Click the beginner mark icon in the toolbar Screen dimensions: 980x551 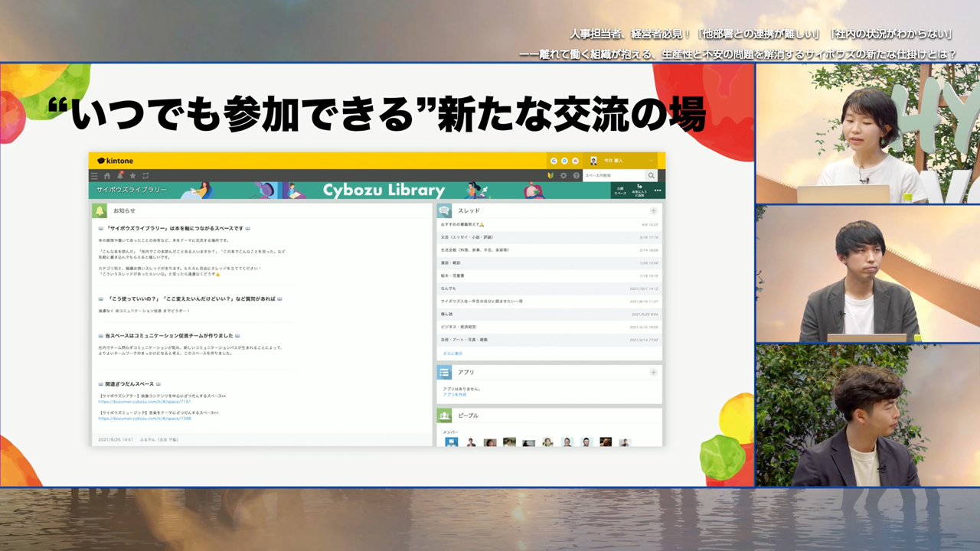550,176
